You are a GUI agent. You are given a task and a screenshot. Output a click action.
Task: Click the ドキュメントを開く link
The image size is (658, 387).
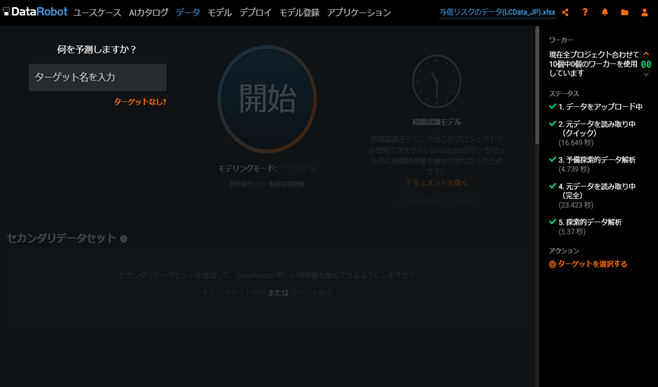pyautogui.click(x=436, y=183)
